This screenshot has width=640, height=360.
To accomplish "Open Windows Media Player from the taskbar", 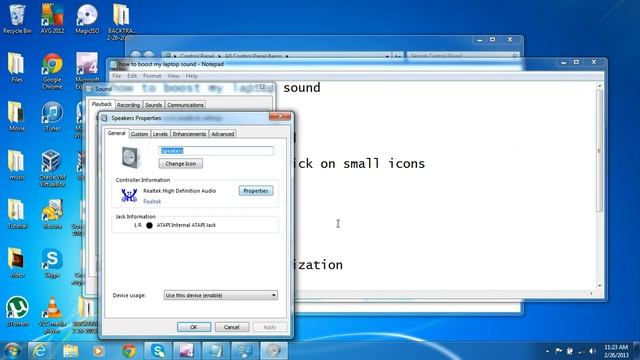I will point(98,351).
